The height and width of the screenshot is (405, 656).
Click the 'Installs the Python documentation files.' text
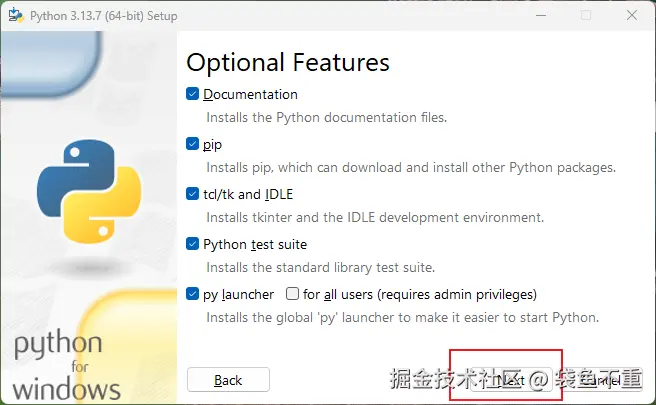[x=327, y=118]
